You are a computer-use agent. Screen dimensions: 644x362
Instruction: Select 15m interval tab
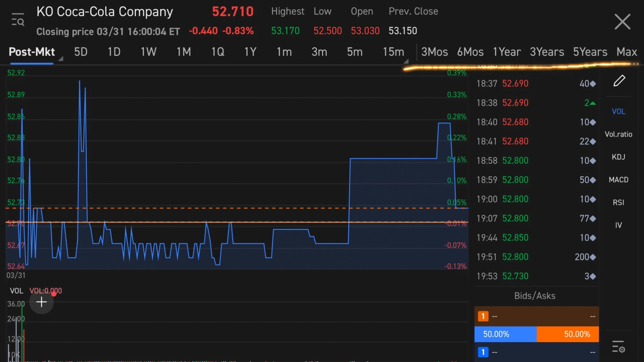click(x=393, y=52)
